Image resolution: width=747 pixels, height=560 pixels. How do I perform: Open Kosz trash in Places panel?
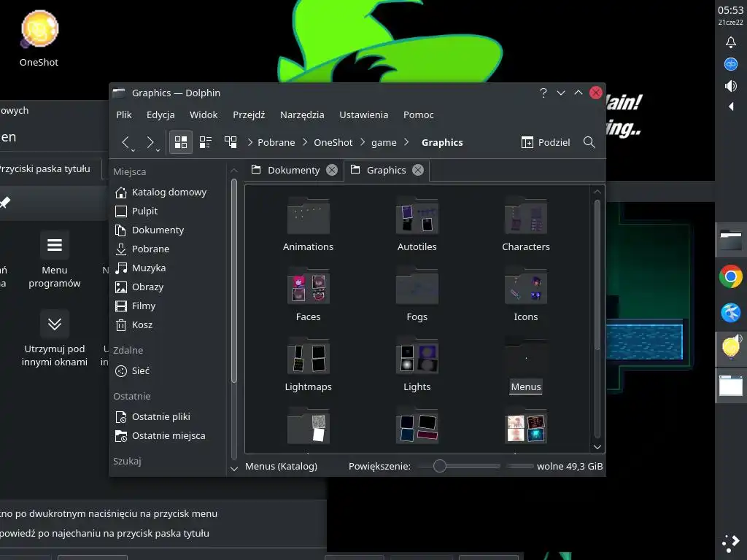pos(134,325)
